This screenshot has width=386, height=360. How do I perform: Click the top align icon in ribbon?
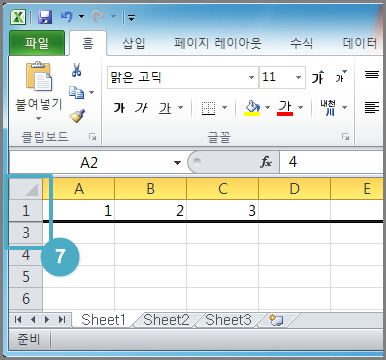click(x=372, y=74)
